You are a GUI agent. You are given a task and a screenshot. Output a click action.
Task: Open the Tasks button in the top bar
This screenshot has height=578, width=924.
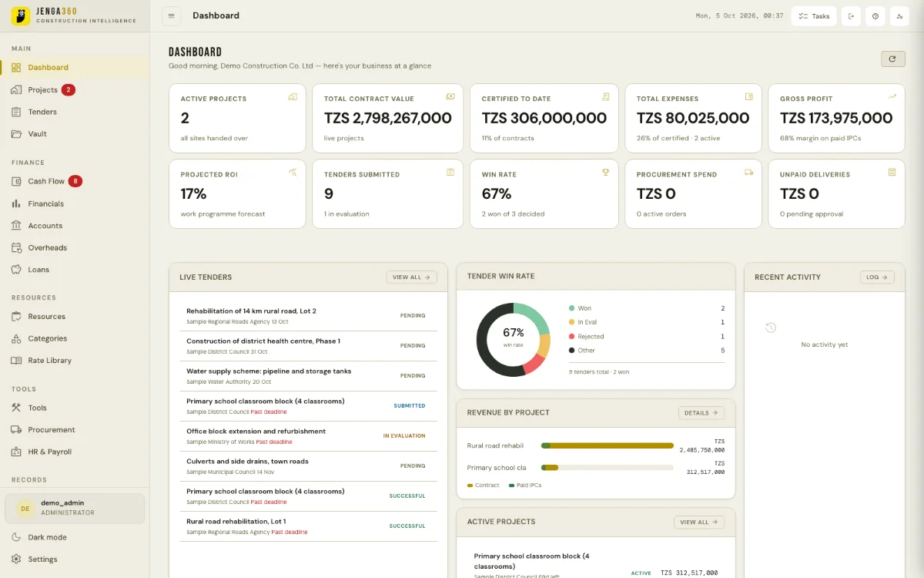coord(814,15)
